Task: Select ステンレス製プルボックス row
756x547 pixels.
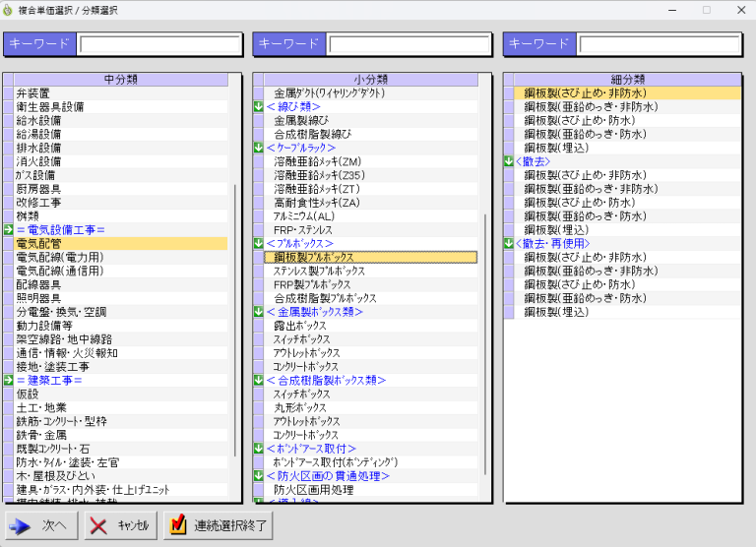Action: (x=371, y=271)
